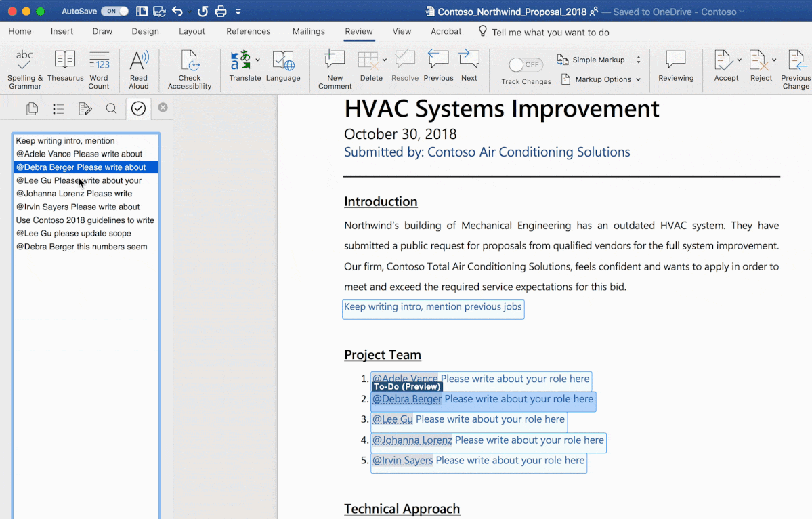Click the @Lee Gu mention in document
Viewport: 812px width, 519px height.
(393, 419)
